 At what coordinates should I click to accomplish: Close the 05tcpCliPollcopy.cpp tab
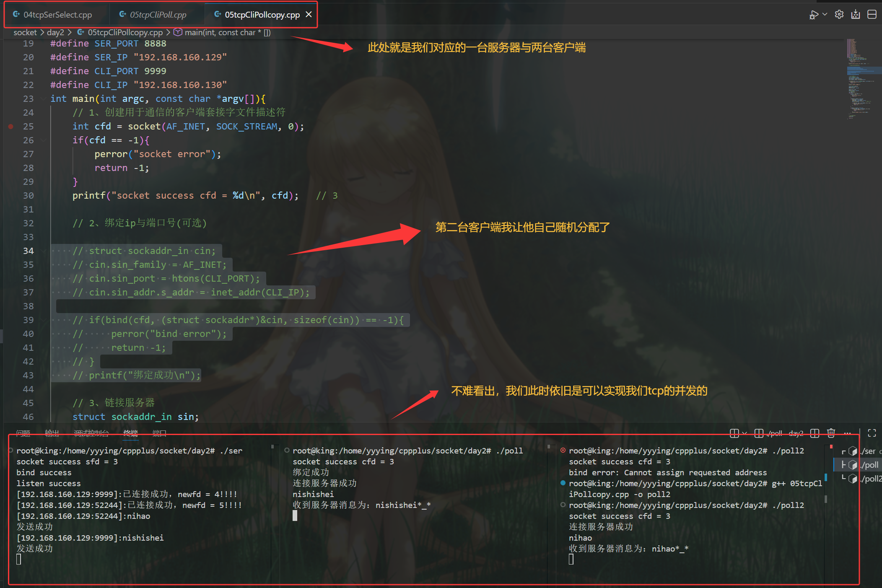pos(309,15)
